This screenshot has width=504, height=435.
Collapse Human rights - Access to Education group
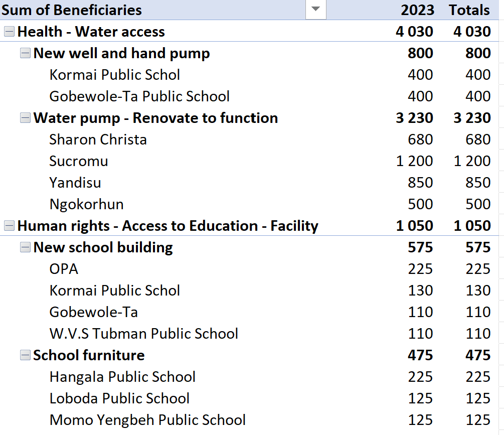click(x=9, y=226)
